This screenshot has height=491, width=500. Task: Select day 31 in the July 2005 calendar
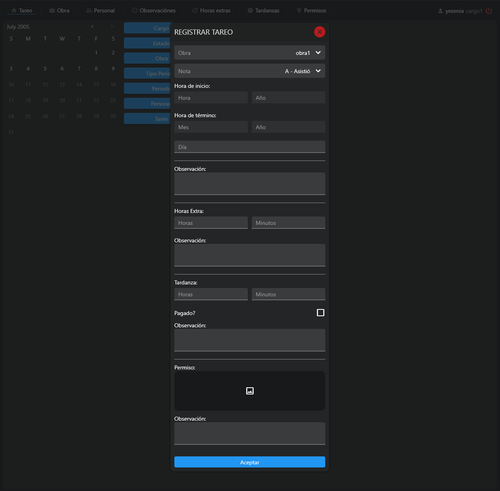point(11,132)
